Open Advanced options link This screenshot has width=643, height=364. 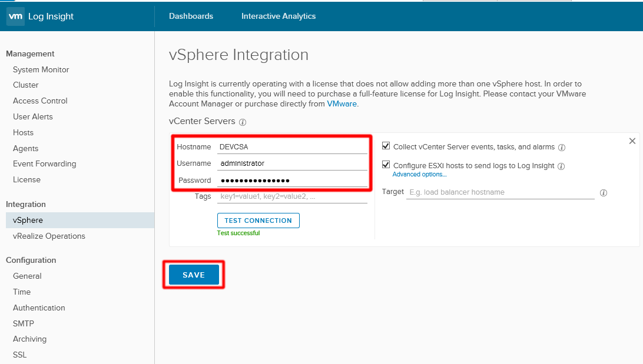click(419, 175)
